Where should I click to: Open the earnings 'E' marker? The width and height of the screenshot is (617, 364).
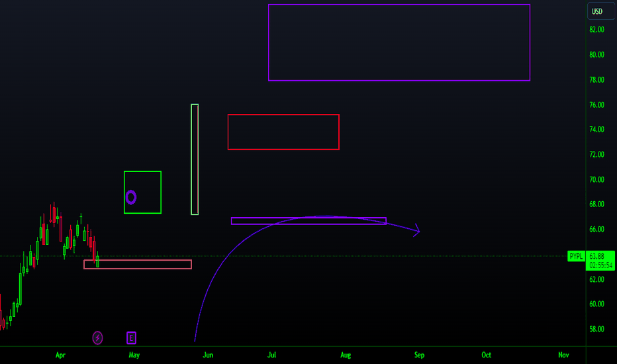[132, 338]
